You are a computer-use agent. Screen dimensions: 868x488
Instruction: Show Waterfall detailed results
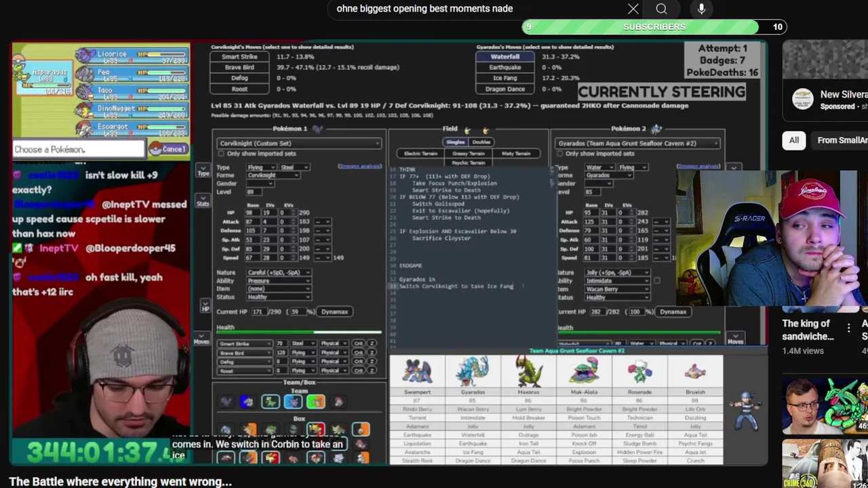(505, 57)
